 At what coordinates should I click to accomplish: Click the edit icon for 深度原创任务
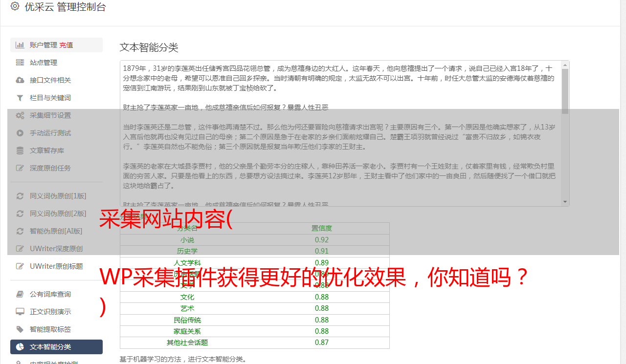[x=20, y=168]
